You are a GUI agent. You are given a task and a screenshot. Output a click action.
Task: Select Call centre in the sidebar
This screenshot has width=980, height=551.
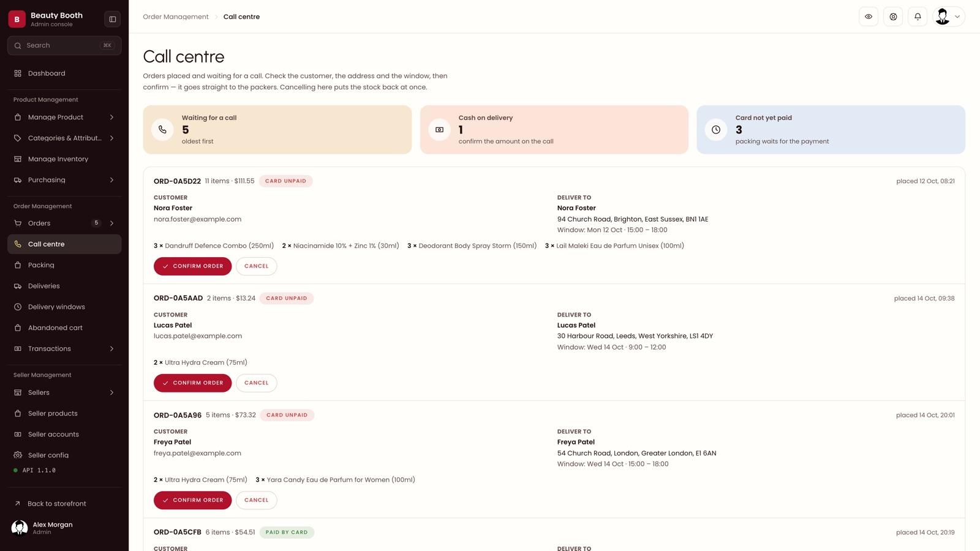64,244
